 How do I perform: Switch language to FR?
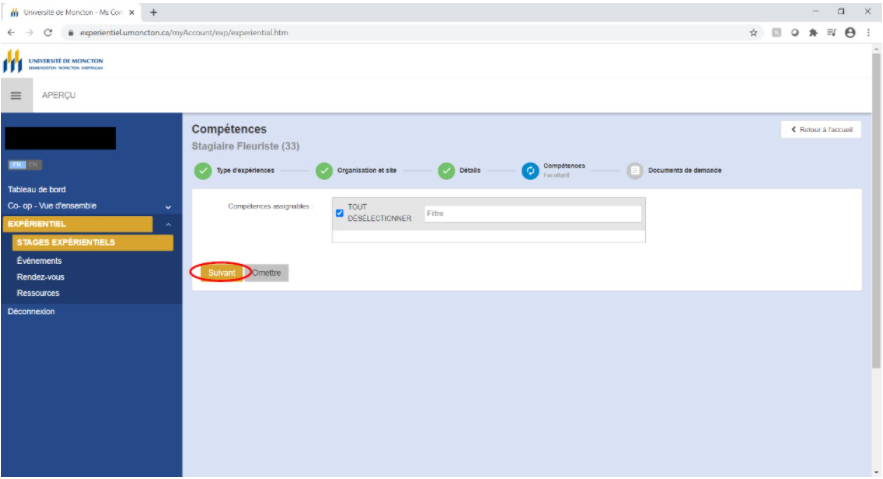click(x=17, y=164)
